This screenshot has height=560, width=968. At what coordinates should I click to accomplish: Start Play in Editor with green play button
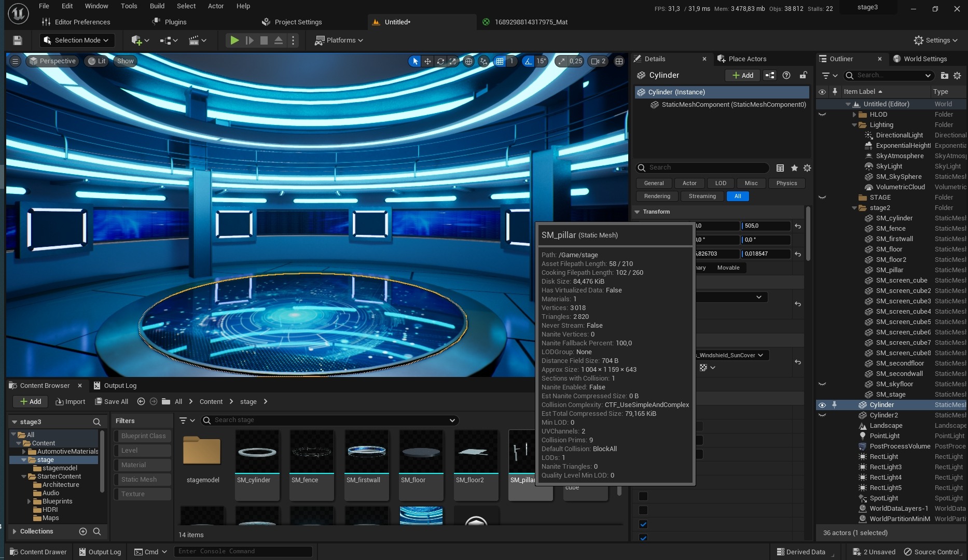[234, 40]
